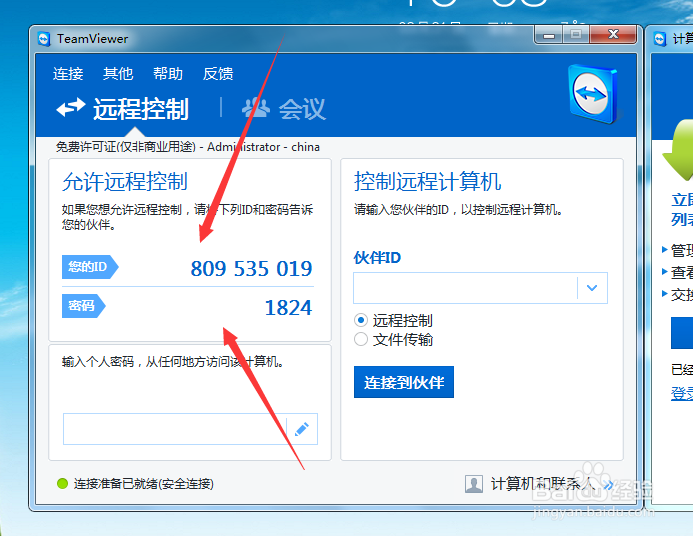Click the 伙伴ID label
Image resolution: width=693 pixels, height=536 pixels.
tap(377, 258)
